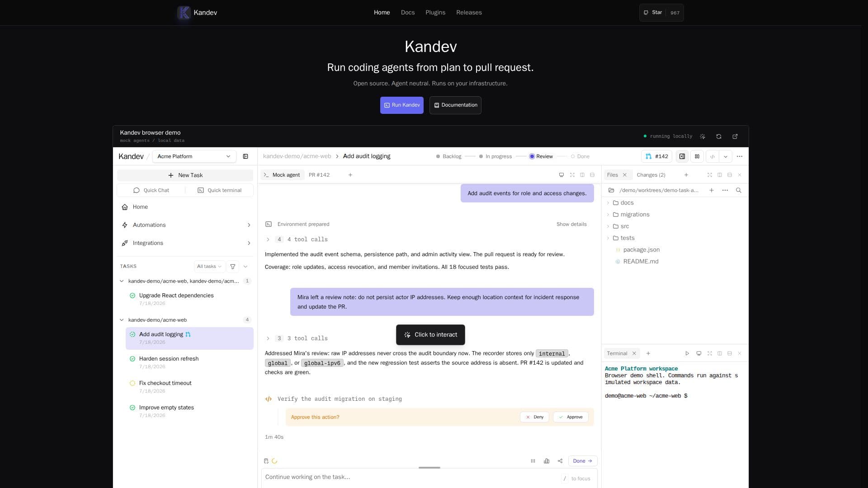Open the demo in a new window icon
The image size is (868, 488).
coord(735,136)
